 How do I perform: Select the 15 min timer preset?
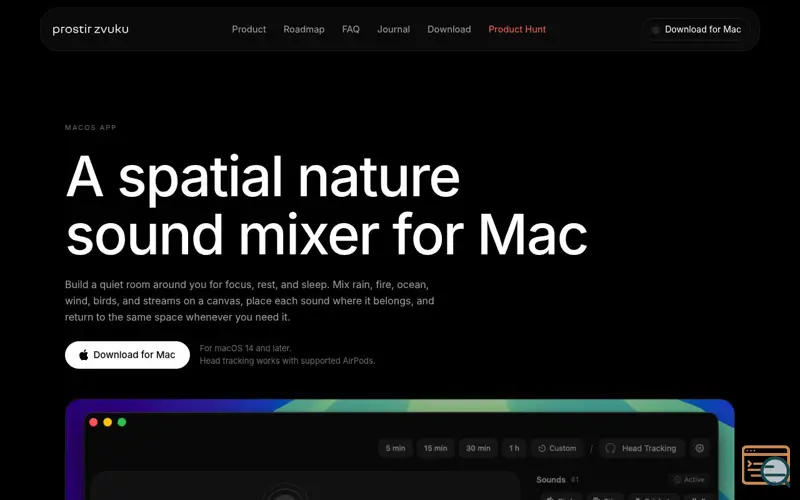(x=435, y=448)
